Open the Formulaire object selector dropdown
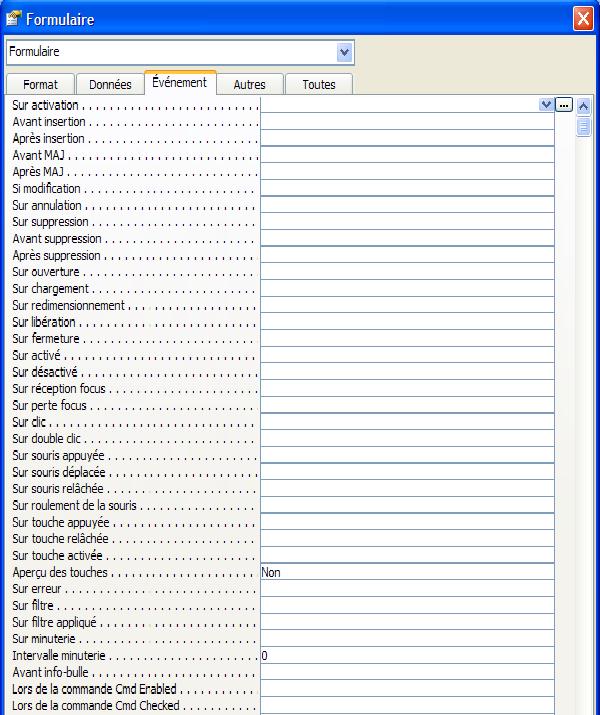The height and width of the screenshot is (715, 600). coord(344,52)
